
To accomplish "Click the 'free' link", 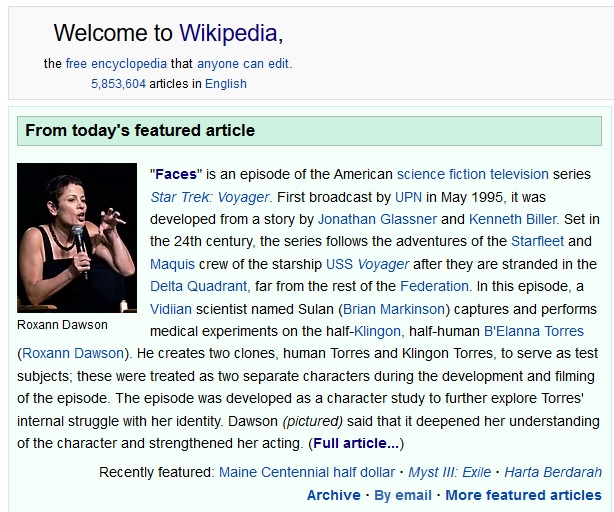I will tap(76, 63).
